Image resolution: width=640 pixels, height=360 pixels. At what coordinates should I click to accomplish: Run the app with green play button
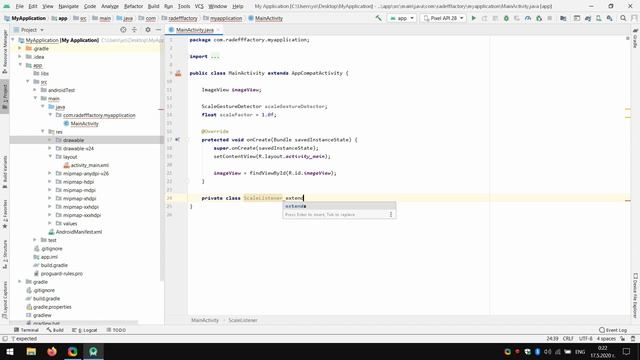[473, 18]
